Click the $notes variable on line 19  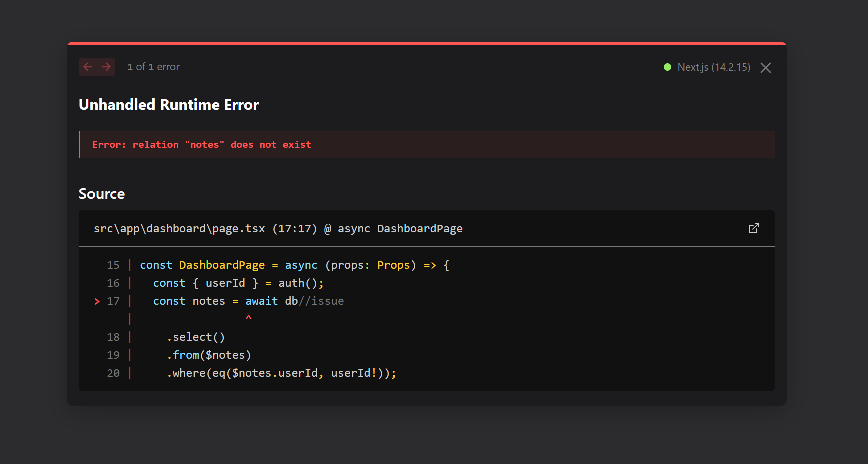click(x=224, y=355)
